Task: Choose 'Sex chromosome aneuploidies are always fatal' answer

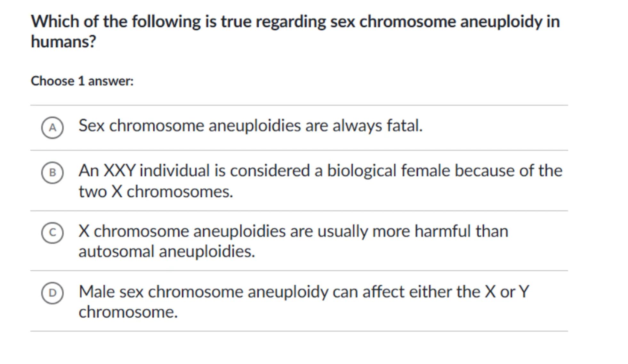Action: (250, 126)
